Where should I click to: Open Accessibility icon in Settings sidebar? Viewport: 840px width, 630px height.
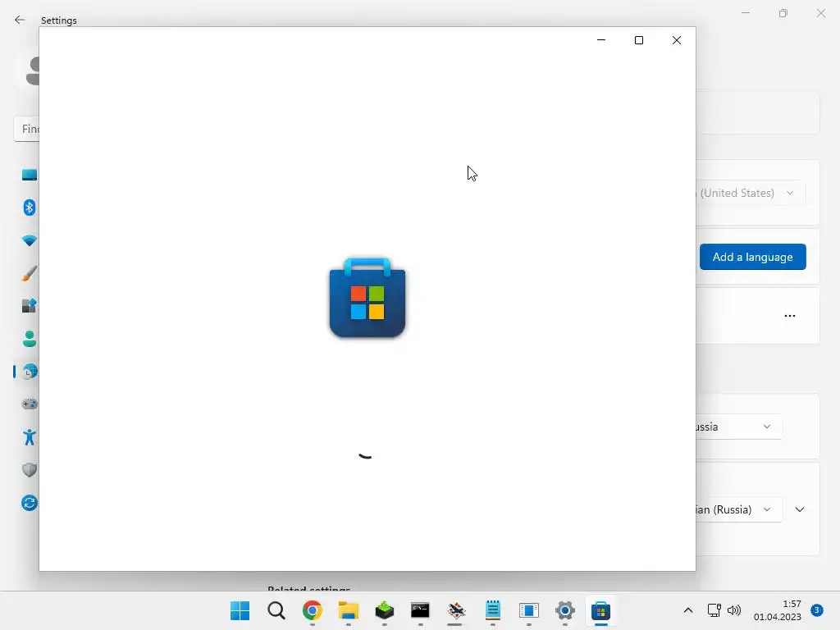[30, 437]
